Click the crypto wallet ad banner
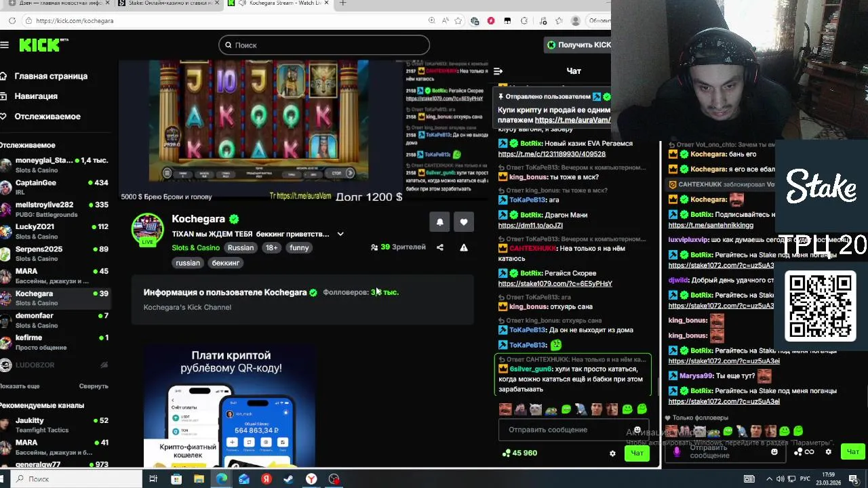Image resolution: width=868 pixels, height=488 pixels. pos(229,407)
